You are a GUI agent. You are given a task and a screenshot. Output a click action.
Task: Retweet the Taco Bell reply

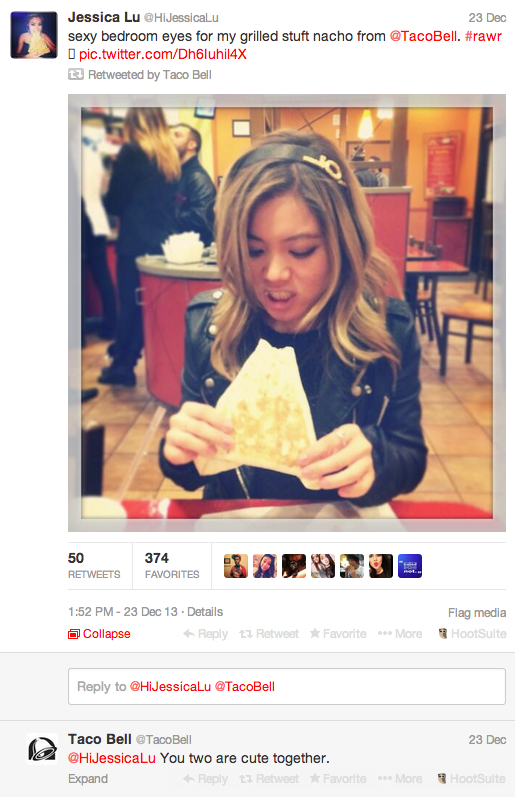pos(269,779)
